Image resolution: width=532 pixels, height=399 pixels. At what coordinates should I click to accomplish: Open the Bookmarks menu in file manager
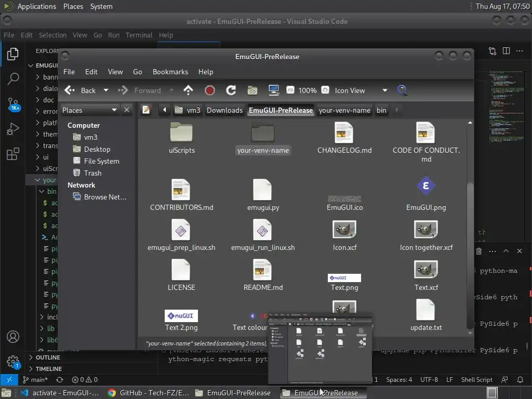click(170, 72)
